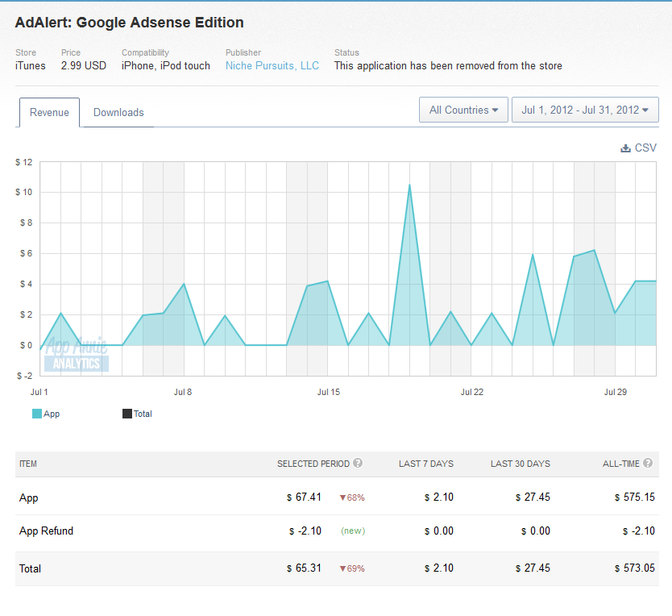Open the Niche Pursuits, LLC publisher link
Screen dimensions: 672x616
272,65
